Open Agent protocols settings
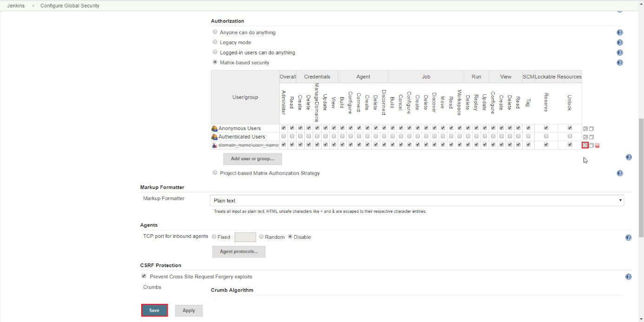 pos(239,251)
